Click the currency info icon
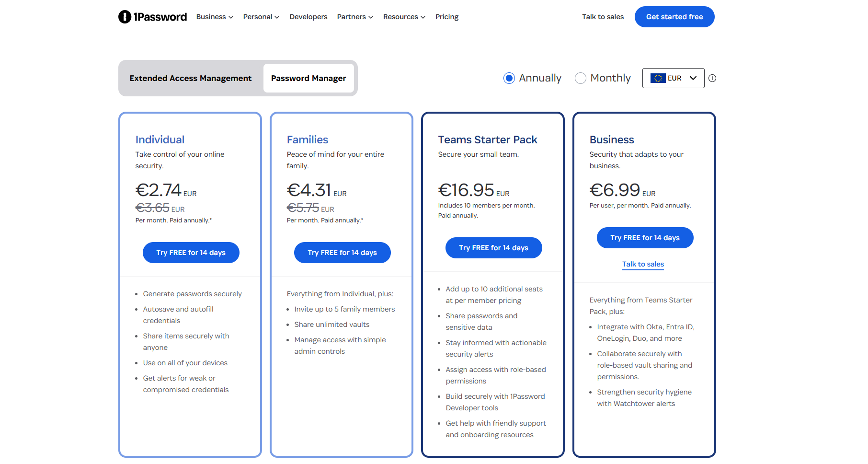This screenshot has width=868, height=464. tap(712, 78)
